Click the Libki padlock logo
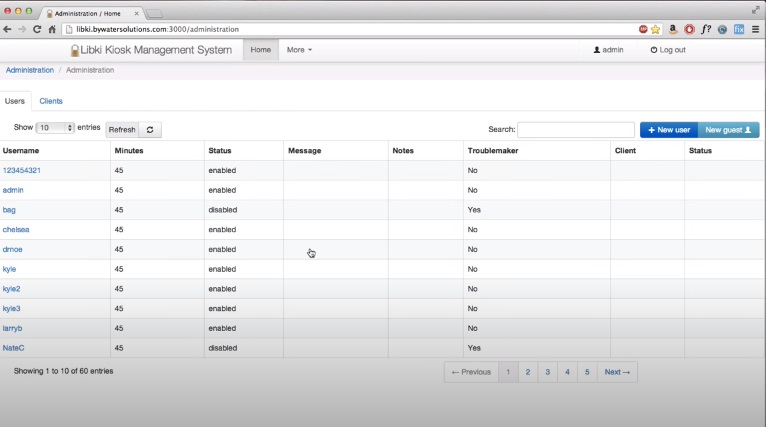The image size is (766, 427). click(75, 50)
